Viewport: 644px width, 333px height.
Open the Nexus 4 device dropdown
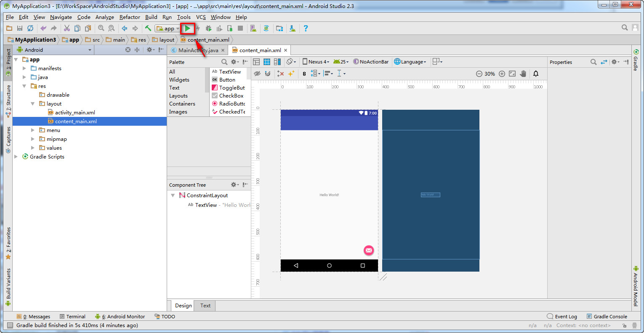[316, 62]
